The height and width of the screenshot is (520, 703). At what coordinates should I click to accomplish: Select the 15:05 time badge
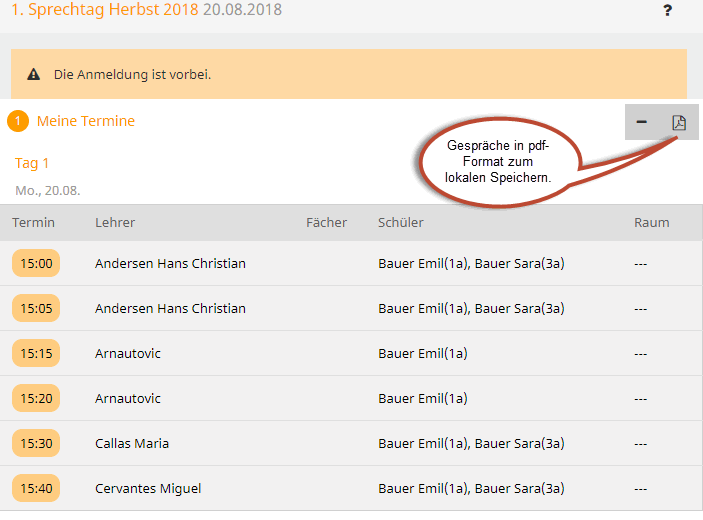(36, 308)
